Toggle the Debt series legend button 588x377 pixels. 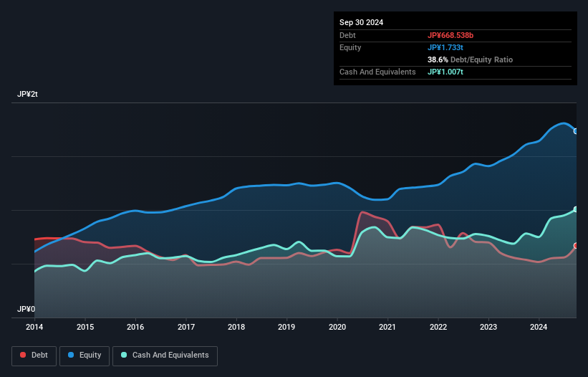[x=34, y=355]
